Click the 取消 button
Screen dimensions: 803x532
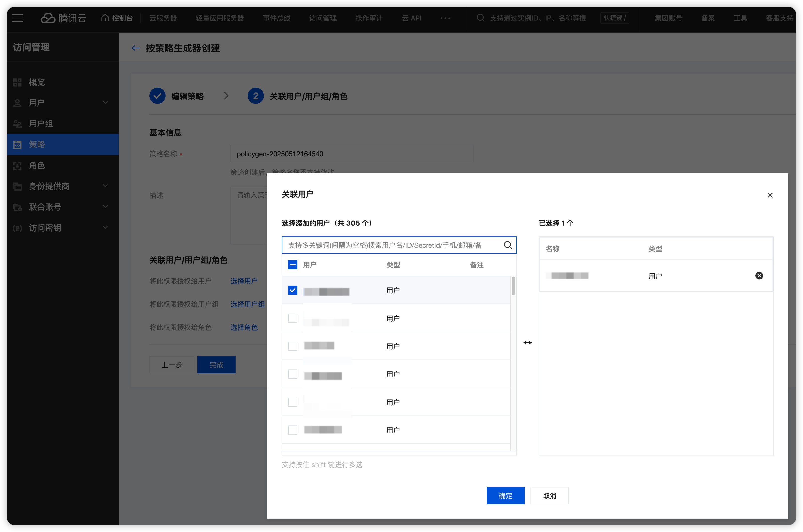[x=549, y=496]
